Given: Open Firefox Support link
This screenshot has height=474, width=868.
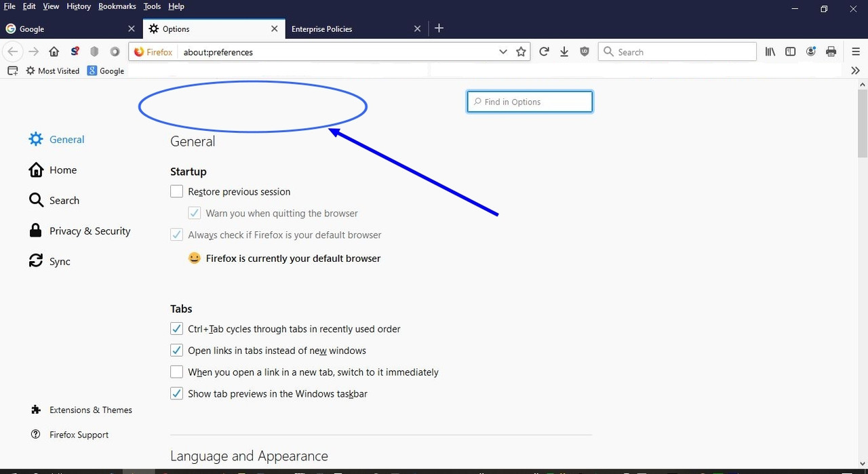Looking at the screenshot, I should [70, 435].
